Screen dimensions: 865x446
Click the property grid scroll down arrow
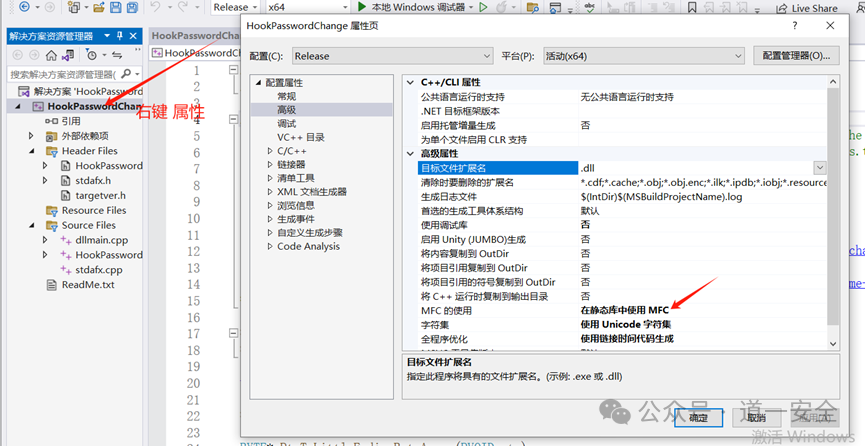pyautogui.click(x=833, y=343)
